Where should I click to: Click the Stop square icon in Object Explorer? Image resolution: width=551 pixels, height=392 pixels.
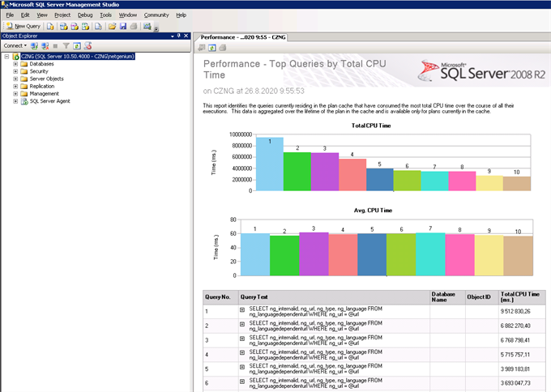[55, 45]
